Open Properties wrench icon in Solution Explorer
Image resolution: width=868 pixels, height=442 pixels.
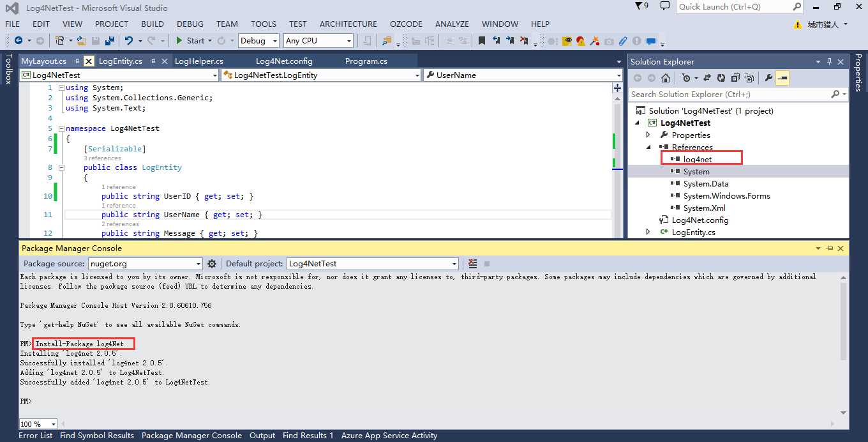(x=768, y=78)
